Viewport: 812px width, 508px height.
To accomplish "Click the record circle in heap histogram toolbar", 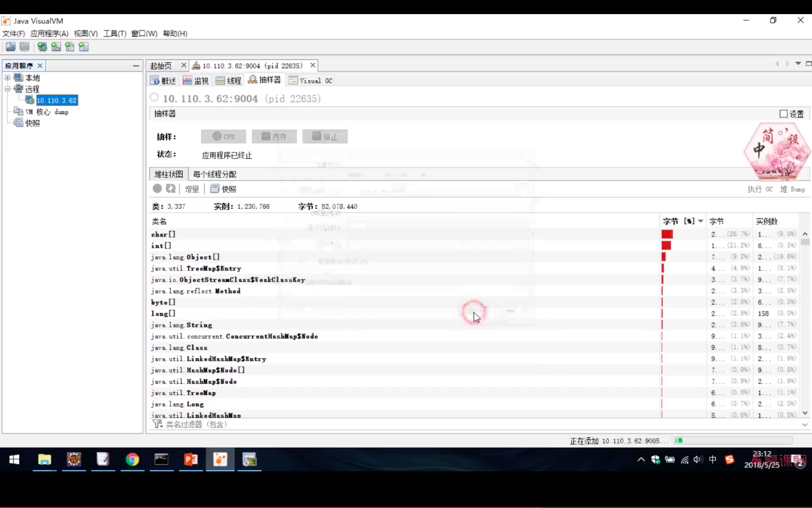I will click(x=157, y=189).
